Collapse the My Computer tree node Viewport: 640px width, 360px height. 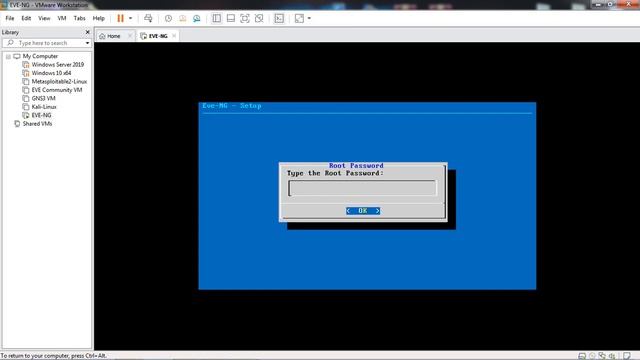click(x=8, y=56)
